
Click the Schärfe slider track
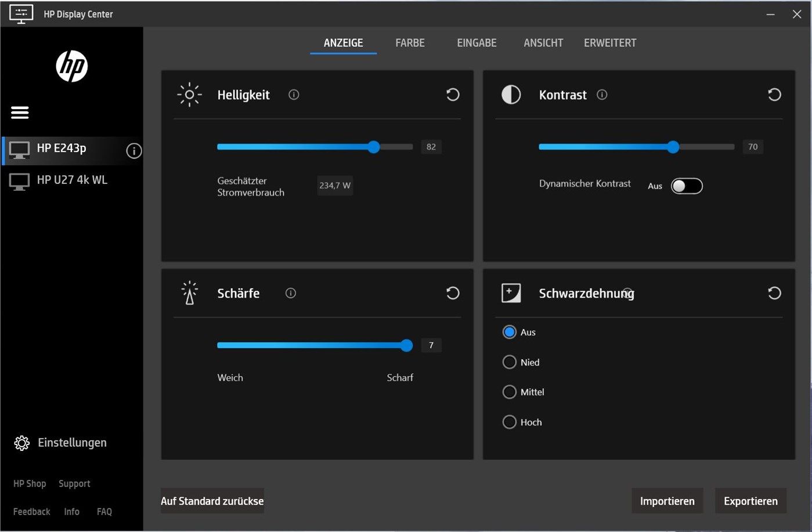coord(315,345)
